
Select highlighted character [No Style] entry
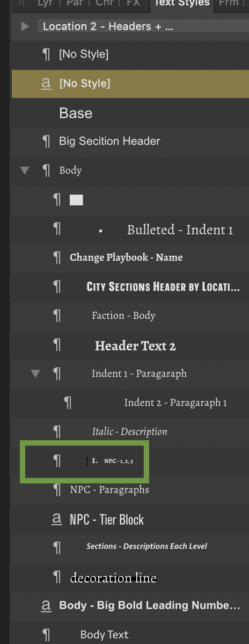tap(130, 83)
